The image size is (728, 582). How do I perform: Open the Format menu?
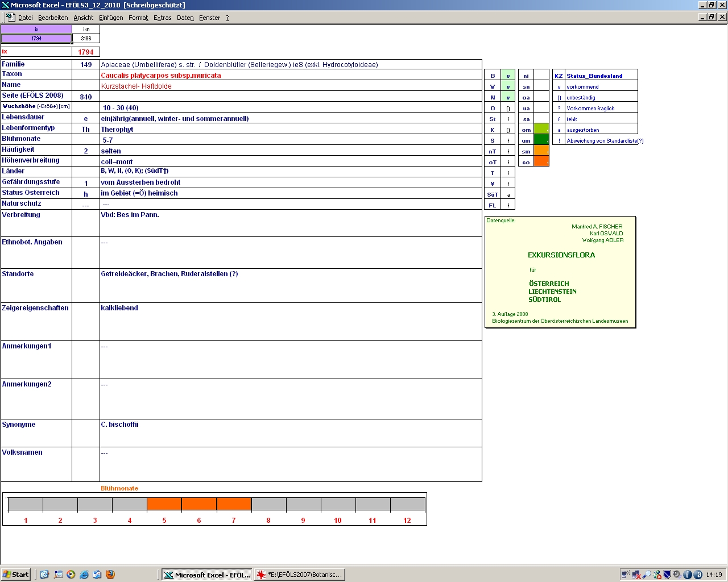tap(138, 18)
